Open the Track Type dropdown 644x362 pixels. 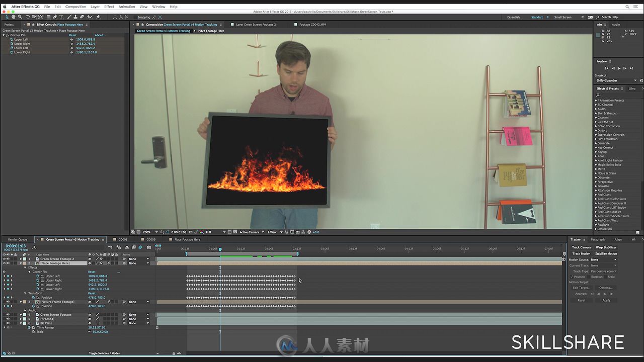pyautogui.click(x=604, y=271)
